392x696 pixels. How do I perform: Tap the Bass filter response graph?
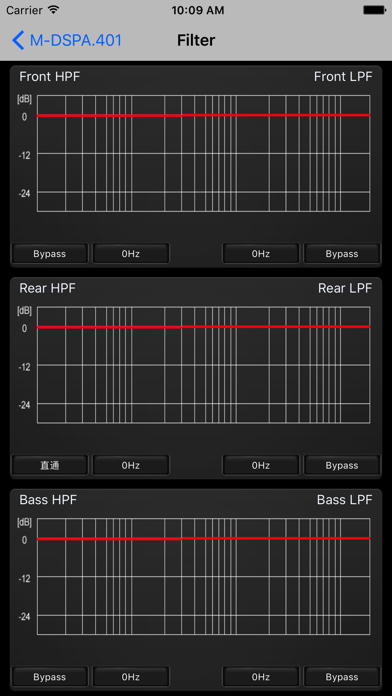point(203,576)
